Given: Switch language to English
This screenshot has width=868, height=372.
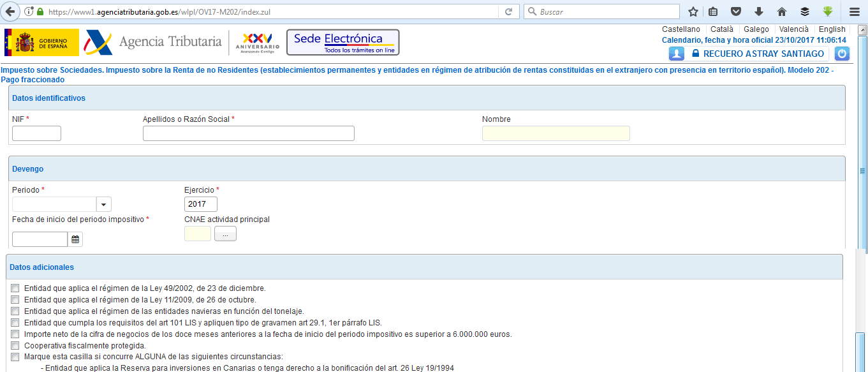Looking at the screenshot, I should pyautogui.click(x=832, y=29).
